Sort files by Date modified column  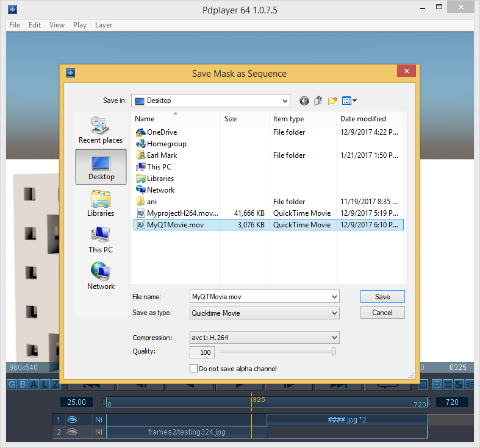tap(370, 119)
